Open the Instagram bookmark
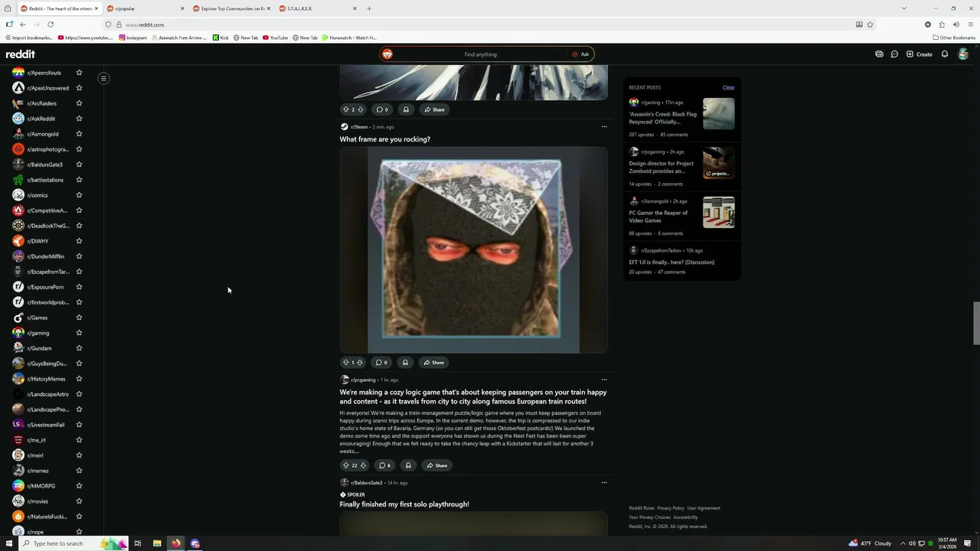The width and height of the screenshot is (980, 551). pyautogui.click(x=132, y=37)
